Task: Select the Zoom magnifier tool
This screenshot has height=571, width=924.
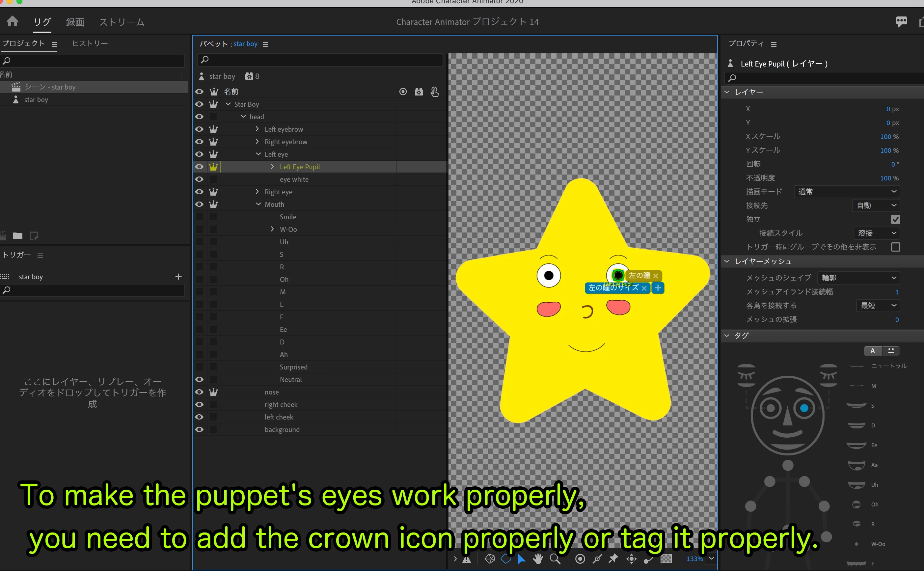Action: pos(555,558)
